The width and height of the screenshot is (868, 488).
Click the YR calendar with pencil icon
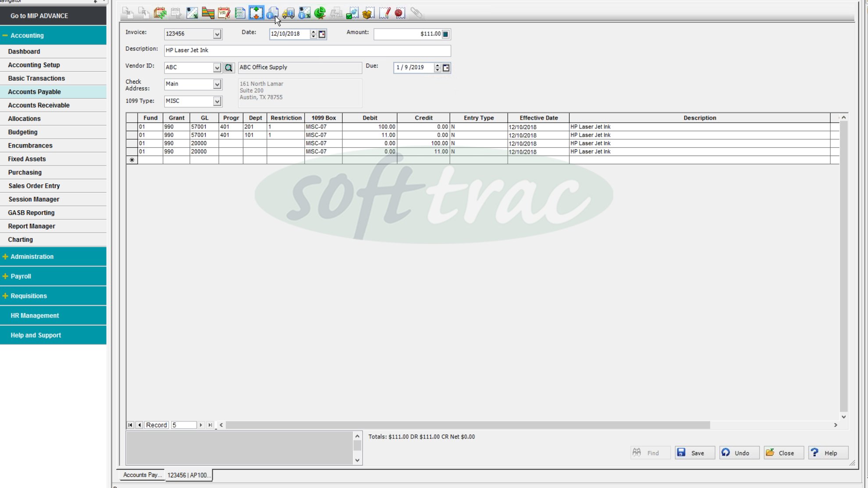224,13
